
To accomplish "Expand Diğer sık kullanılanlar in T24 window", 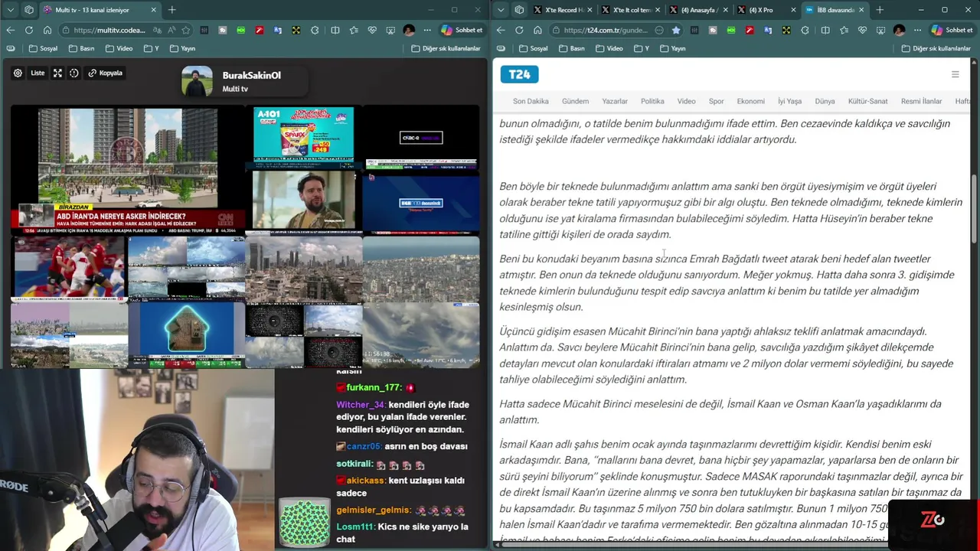I will pos(936,48).
